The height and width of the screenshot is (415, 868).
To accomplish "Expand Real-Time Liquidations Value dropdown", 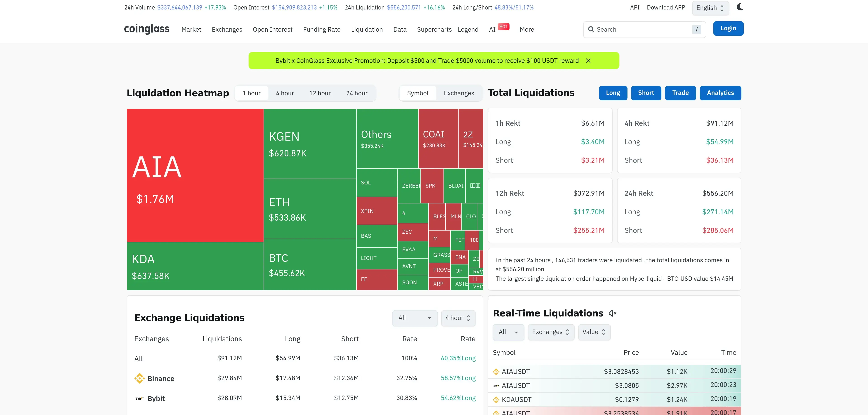I will 594,332.
